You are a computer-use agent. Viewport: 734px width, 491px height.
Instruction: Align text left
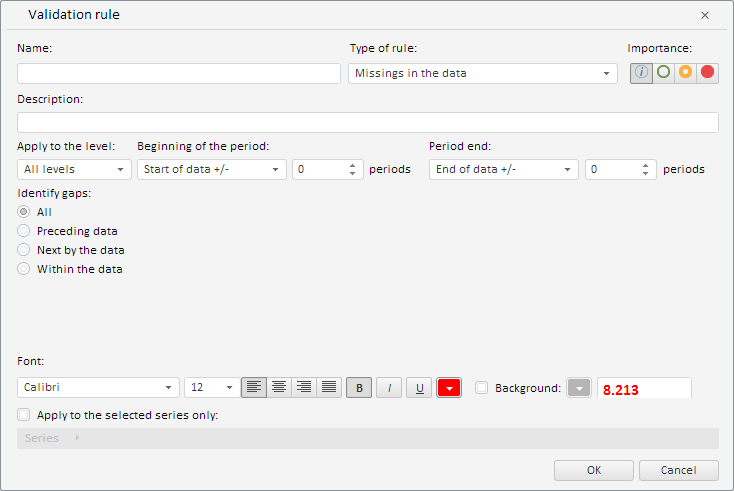coord(254,387)
